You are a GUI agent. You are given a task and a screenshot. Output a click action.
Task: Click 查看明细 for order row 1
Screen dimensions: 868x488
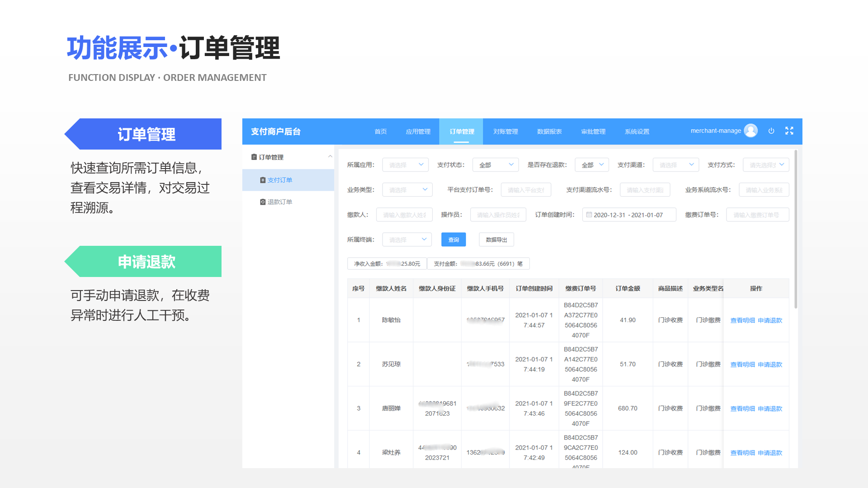pyautogui.click(x=742, y=320)
